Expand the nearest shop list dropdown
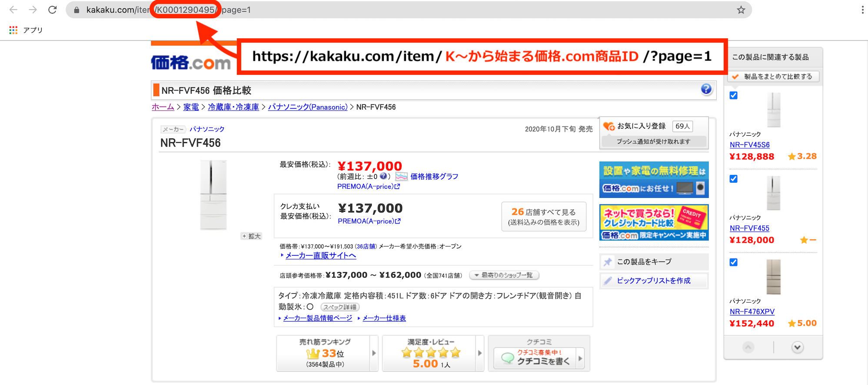868x385 pixels. coord(504,275)
